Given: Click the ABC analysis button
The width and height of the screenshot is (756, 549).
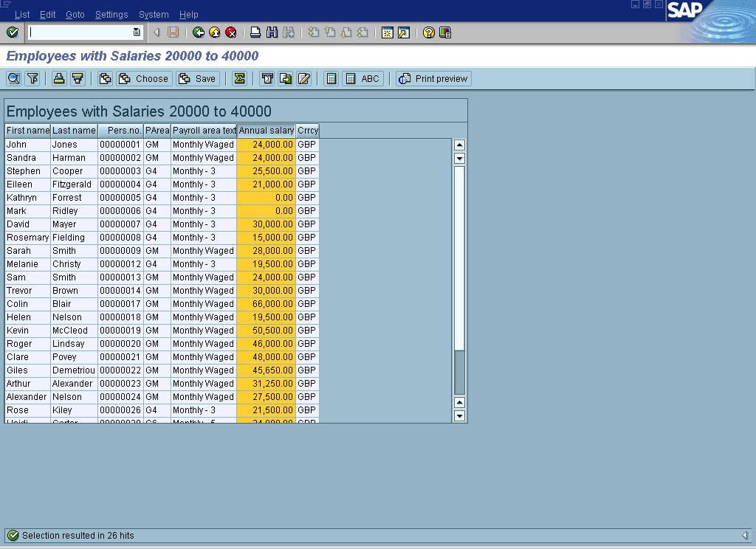Looking at the screenshot, I should click(363, 78).
